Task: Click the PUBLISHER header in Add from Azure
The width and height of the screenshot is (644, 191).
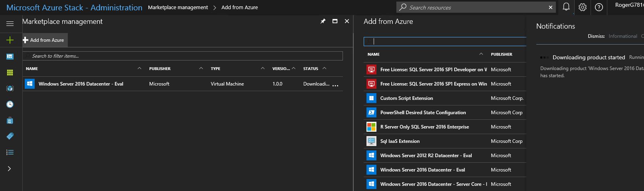Action: 502,54
